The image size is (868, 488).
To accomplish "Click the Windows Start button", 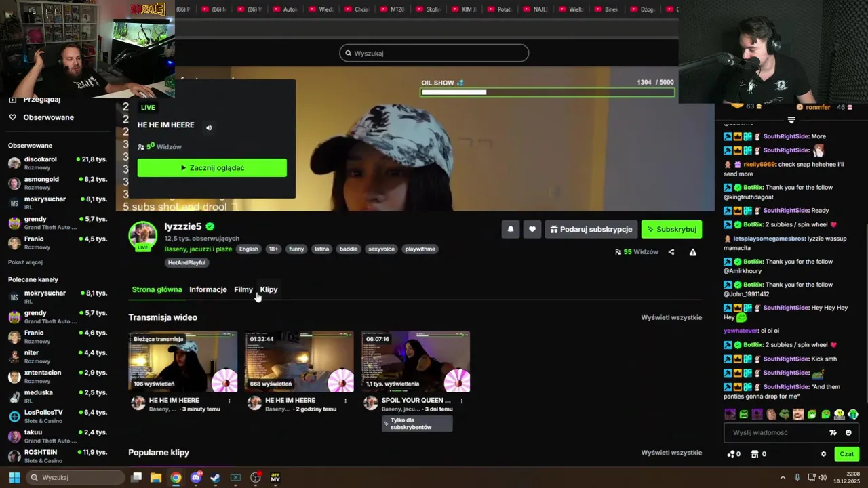I will (x=14, y=477).
